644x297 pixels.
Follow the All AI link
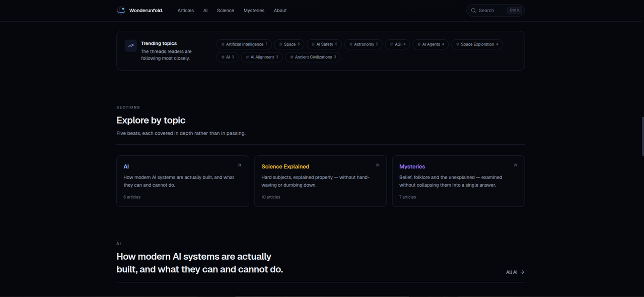515,272
